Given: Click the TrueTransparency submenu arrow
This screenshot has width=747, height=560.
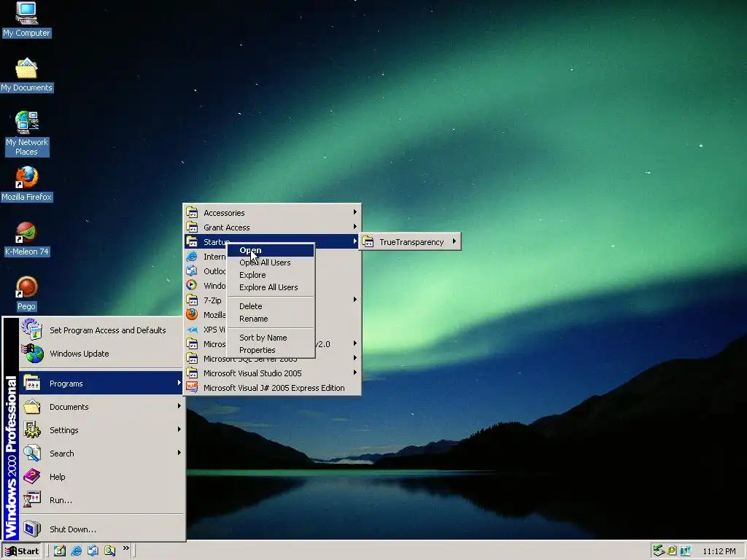Looking at the screenshot, I should pos(454,241).
